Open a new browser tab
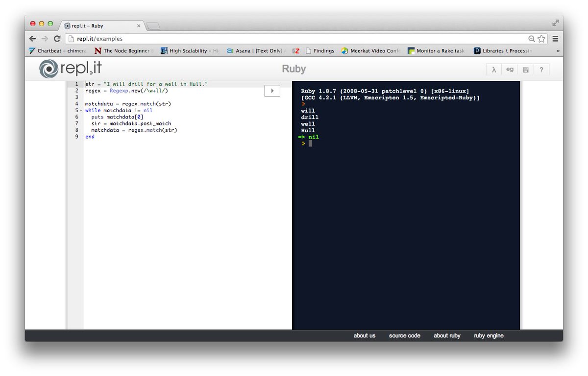Image resolution: width=588 pixels, height=376 pixels. 153,26
